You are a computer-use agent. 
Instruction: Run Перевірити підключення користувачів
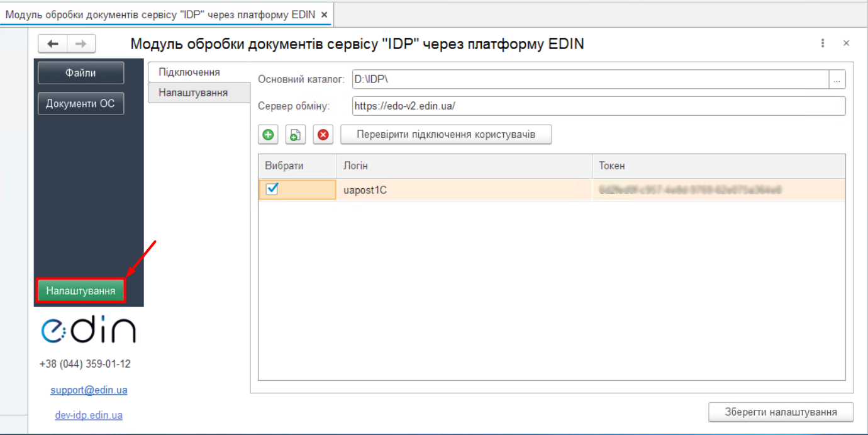click(x=446, y=134)
